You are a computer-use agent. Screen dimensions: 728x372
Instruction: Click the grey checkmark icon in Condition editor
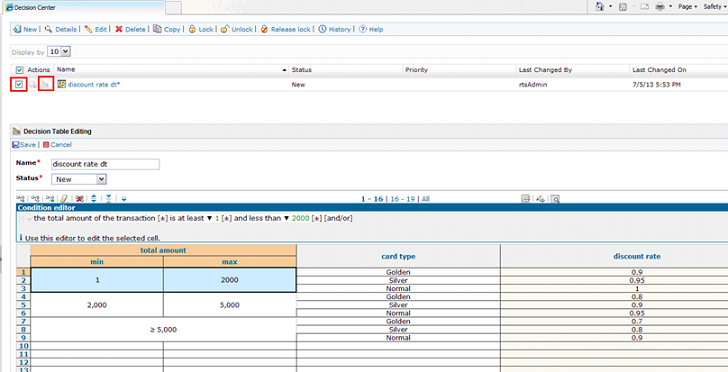[30, 218]
